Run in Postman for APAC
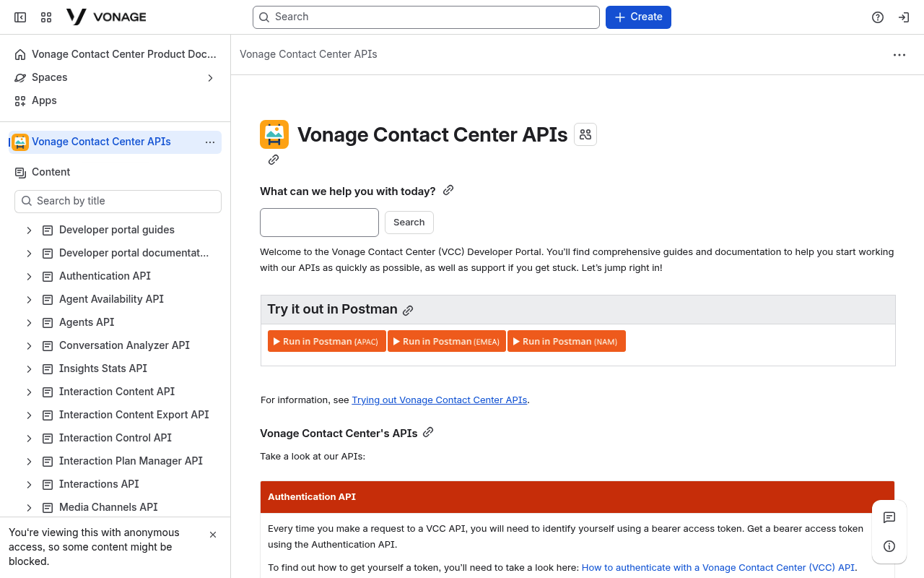Image resolution: width=924 pixels, height=578 pixels. pyautogui.click(x=327, y=341)
